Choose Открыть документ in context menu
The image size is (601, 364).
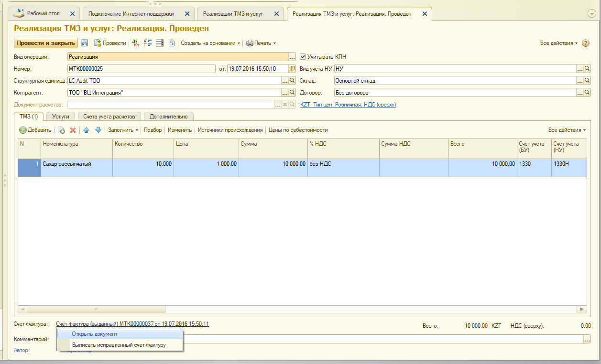pyautogui.click(x=120, y=334)
